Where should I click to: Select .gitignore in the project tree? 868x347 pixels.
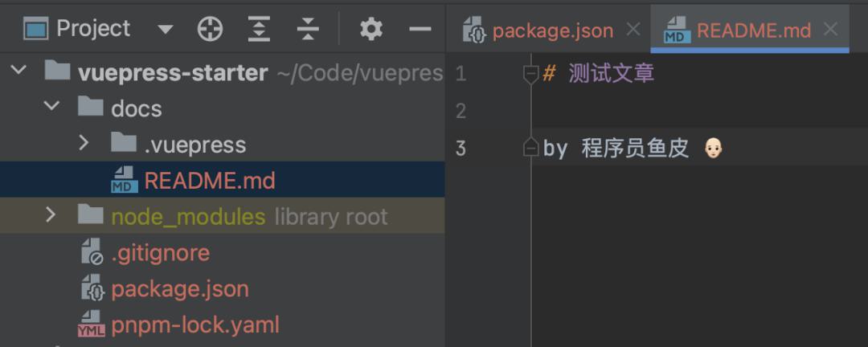point(161,253)
